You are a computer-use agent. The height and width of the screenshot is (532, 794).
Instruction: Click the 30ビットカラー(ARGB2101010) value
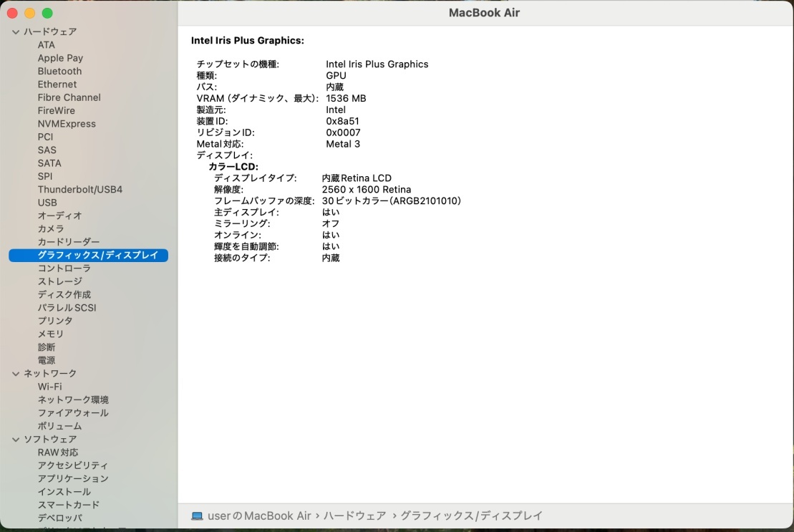(392, 201)
